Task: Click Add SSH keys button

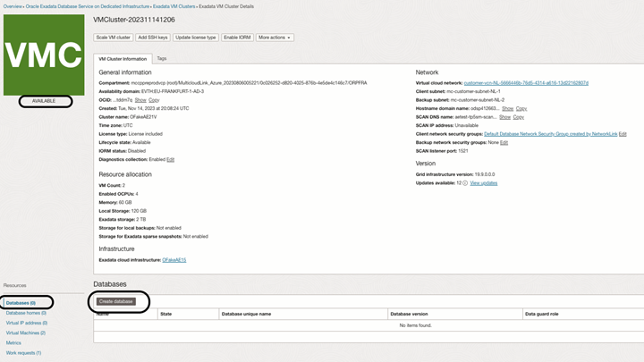Action: click(x=153, y=38)
